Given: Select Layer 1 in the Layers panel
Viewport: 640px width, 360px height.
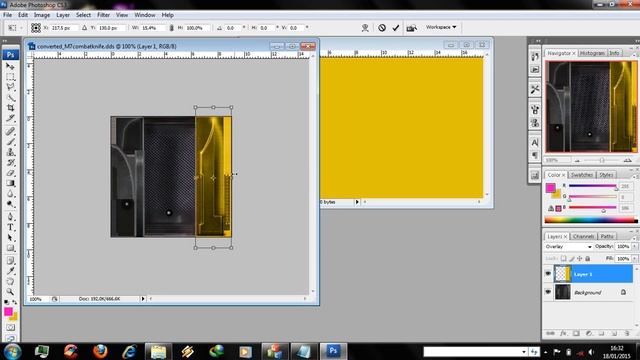Looking at the screenshot, I should click(x=593, y=274).
